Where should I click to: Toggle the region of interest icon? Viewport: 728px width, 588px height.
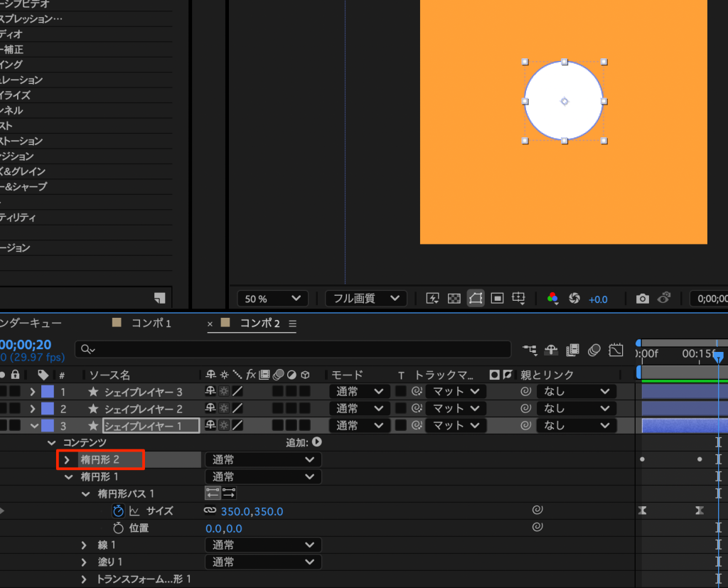point(498,299)
